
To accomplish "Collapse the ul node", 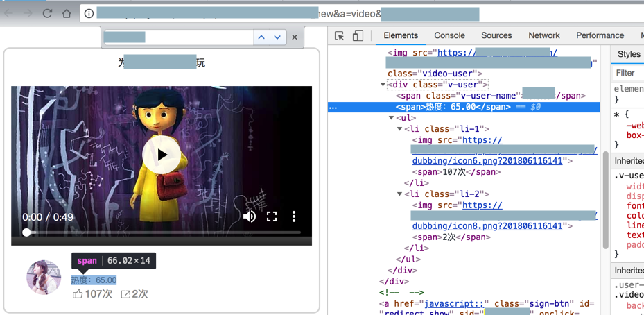I will 391,118.
